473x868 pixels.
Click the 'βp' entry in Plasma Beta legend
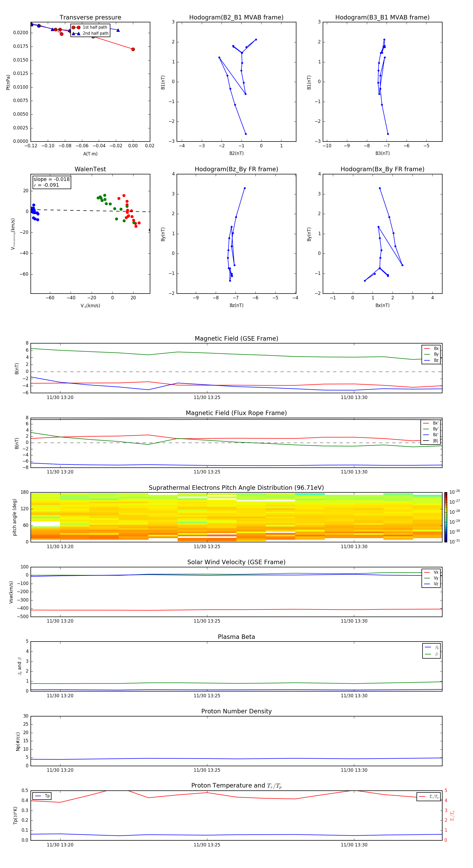pyautogui.click(x=431, y=647)
